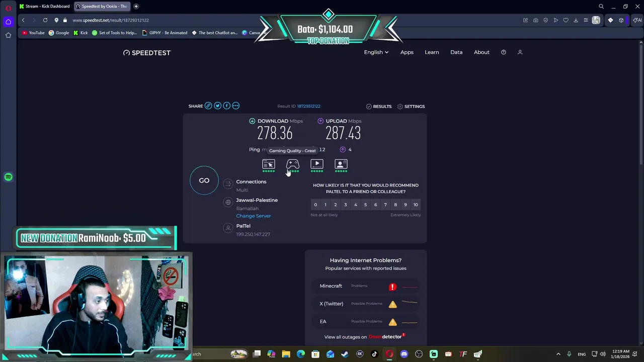Open browser tab search magnifier
644x362 pixels.
[x=601, y=7]
